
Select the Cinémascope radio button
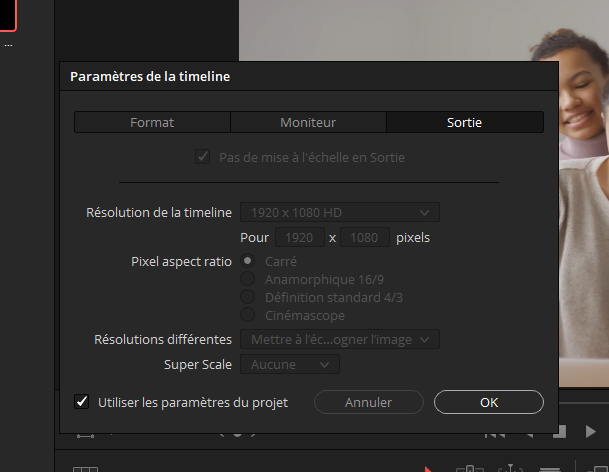point(247,315)
